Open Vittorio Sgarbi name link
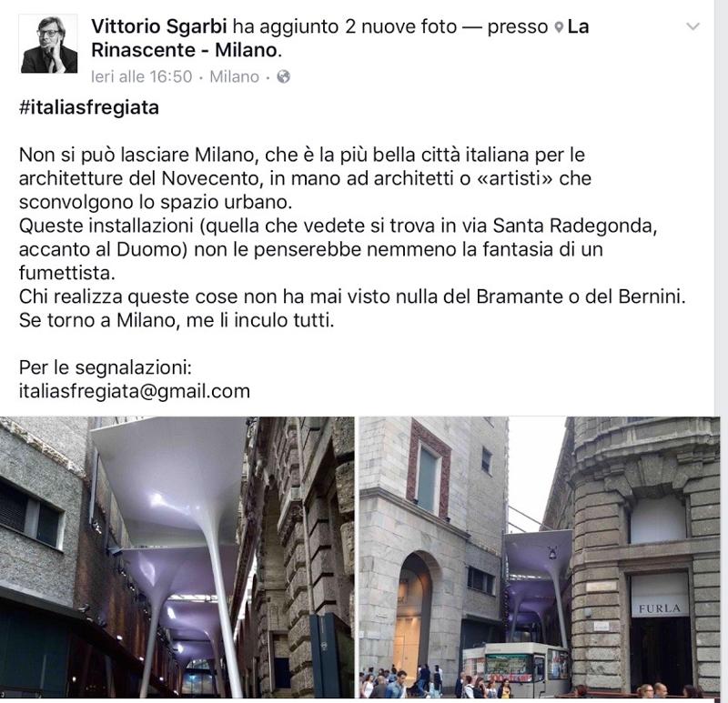This screenshot has height=703, width=728. (158, 26)
